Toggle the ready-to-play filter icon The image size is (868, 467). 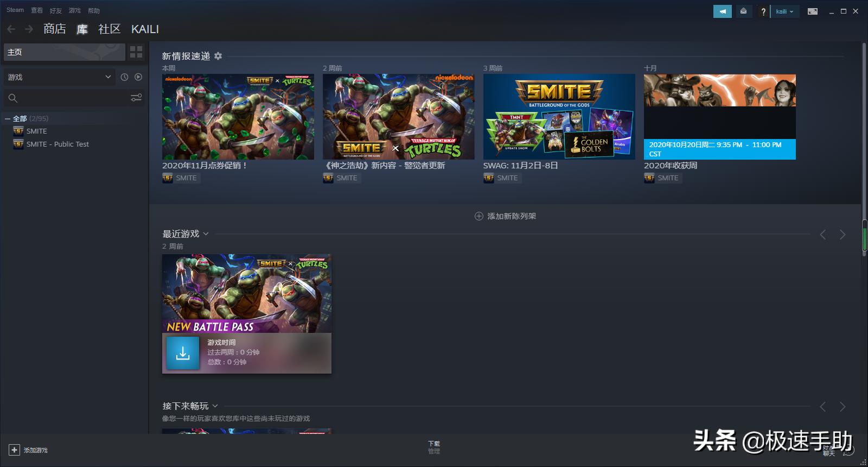pos(138,77)
